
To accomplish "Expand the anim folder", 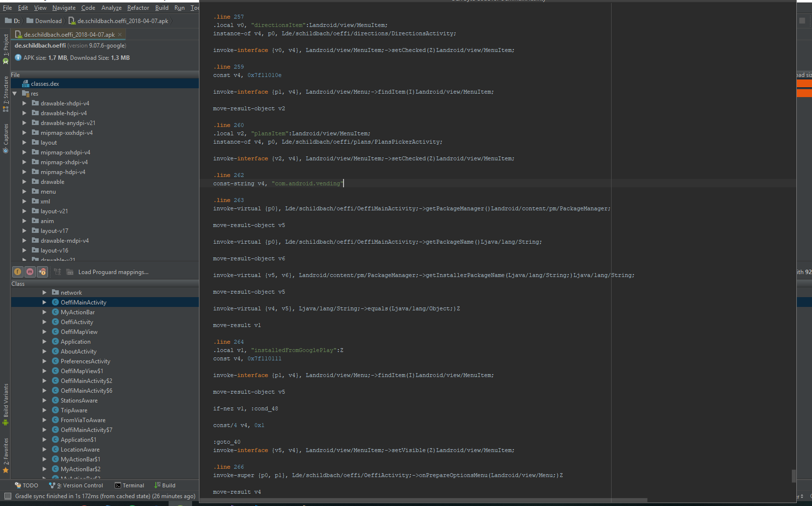I will click(25, 221).
